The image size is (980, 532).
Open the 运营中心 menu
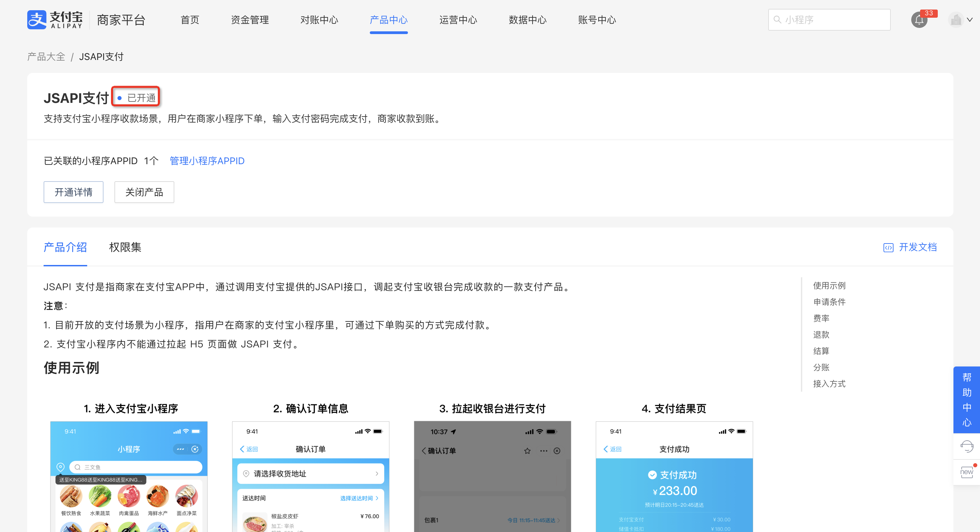click(458, 20)
